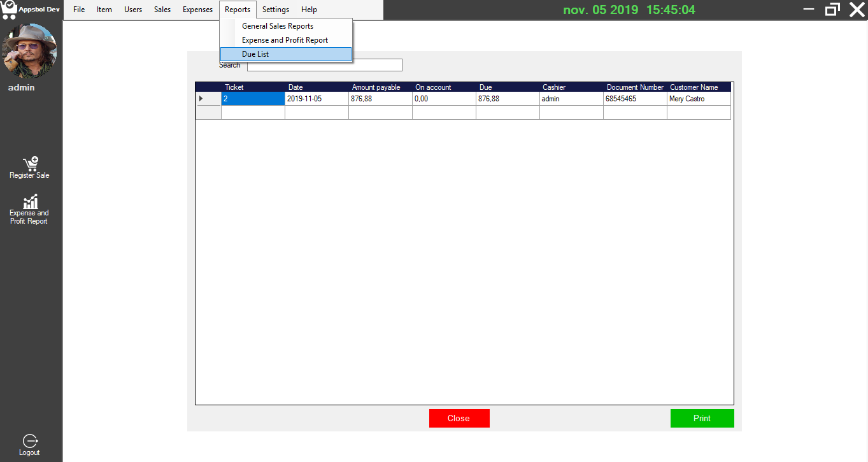Open the Item menu

(x=104, y=9)
